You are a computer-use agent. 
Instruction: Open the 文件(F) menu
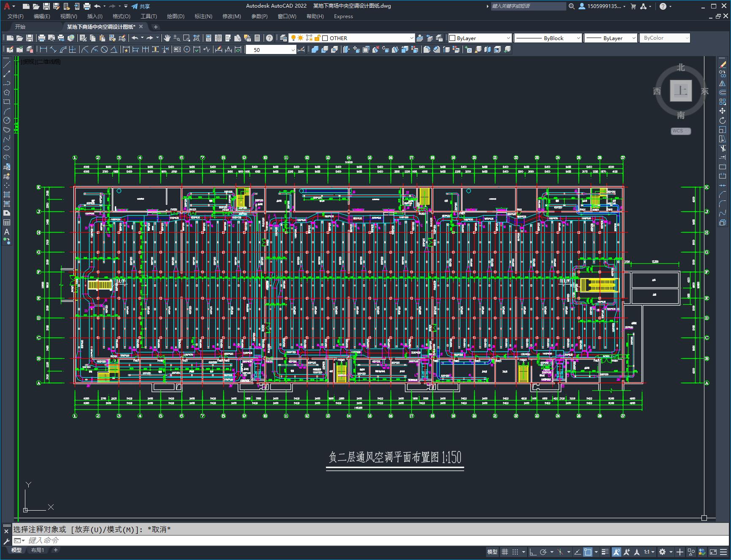point(16,16)
